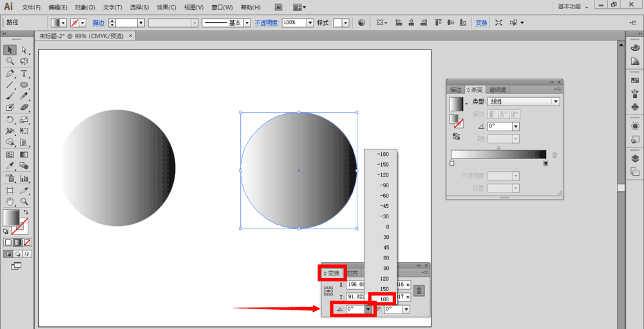Open the opacity 100% dropdown arrow
The height and width of the screenshot is (329, 644).
point(310,23)
